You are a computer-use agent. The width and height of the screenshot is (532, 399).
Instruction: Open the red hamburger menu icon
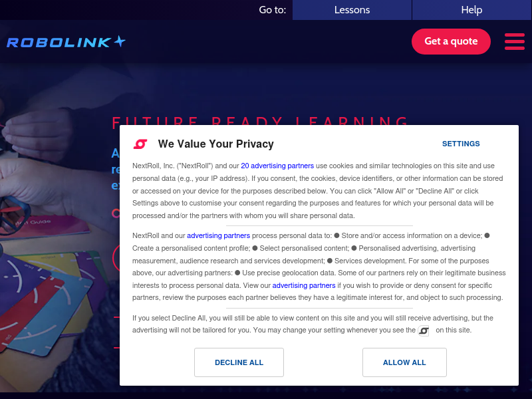coord(514,41)
